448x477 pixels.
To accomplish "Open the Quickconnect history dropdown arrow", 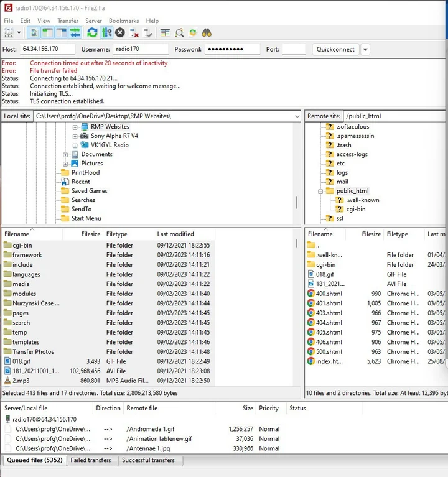I will tap(365, 49).
